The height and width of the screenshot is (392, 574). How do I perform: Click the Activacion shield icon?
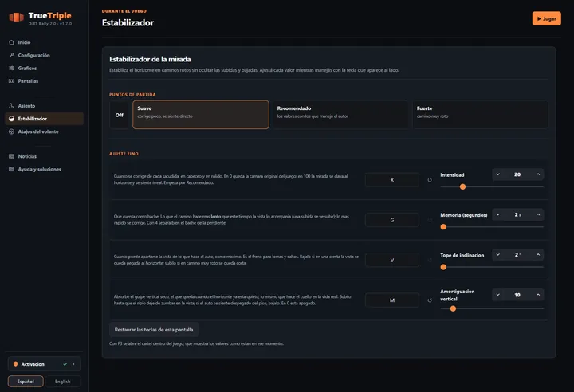(15, 364)
